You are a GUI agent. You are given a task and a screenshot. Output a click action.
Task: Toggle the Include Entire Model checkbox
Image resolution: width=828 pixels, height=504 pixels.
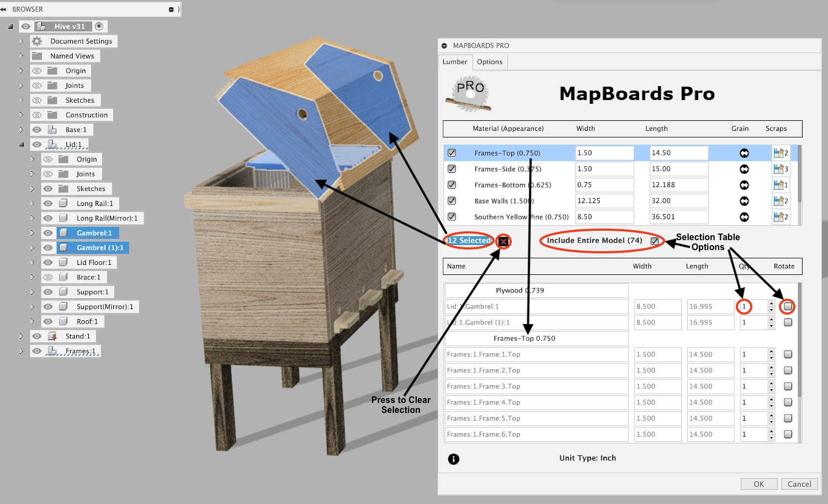point(655,241)
